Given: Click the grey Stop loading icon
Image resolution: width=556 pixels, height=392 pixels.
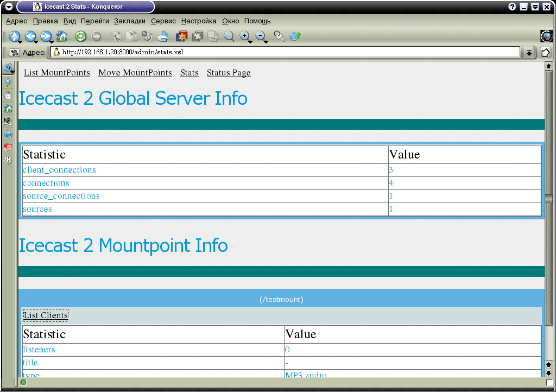Looking at the screenshot, I should (x=97, y=36).
